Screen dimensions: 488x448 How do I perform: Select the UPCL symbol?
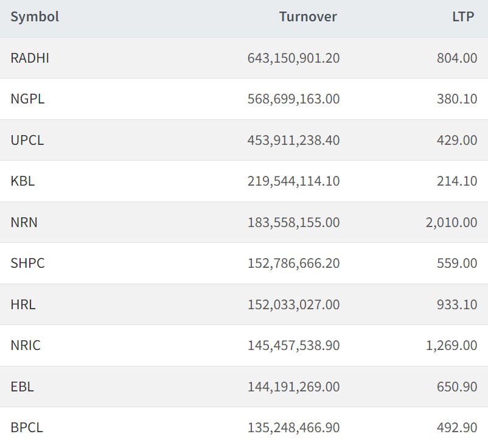(27, 140)
